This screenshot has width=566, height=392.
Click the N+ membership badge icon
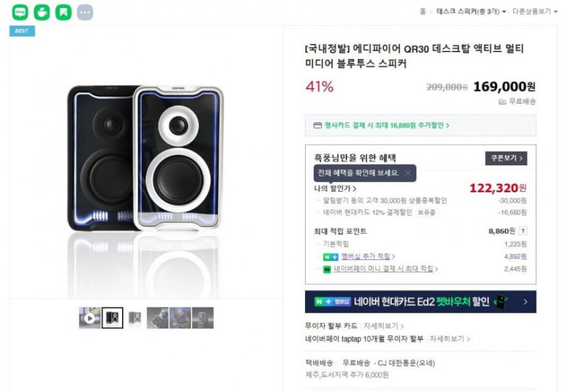[x=330, y=257]
